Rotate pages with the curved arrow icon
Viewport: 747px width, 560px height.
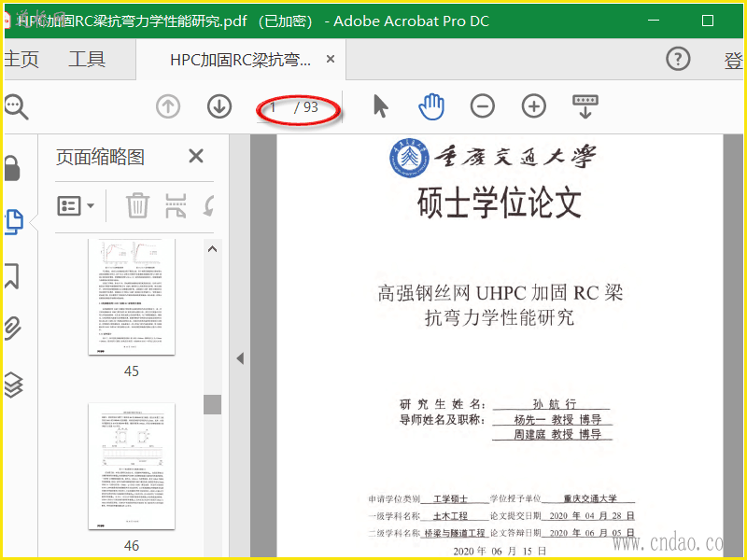point(208,205)
